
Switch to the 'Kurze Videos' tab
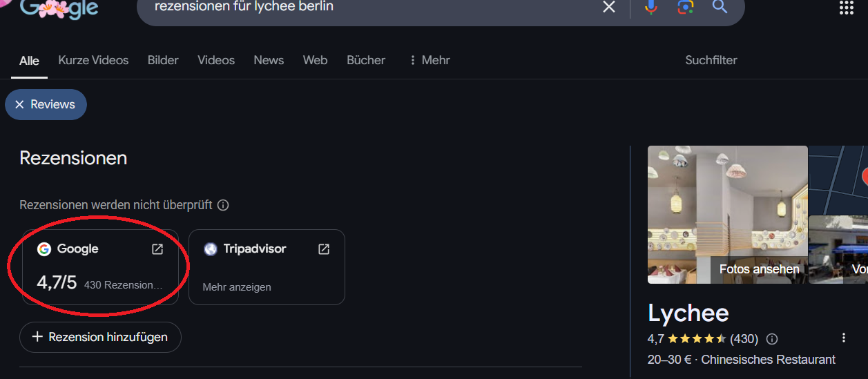pyautogui.click(x=93, y=60)
